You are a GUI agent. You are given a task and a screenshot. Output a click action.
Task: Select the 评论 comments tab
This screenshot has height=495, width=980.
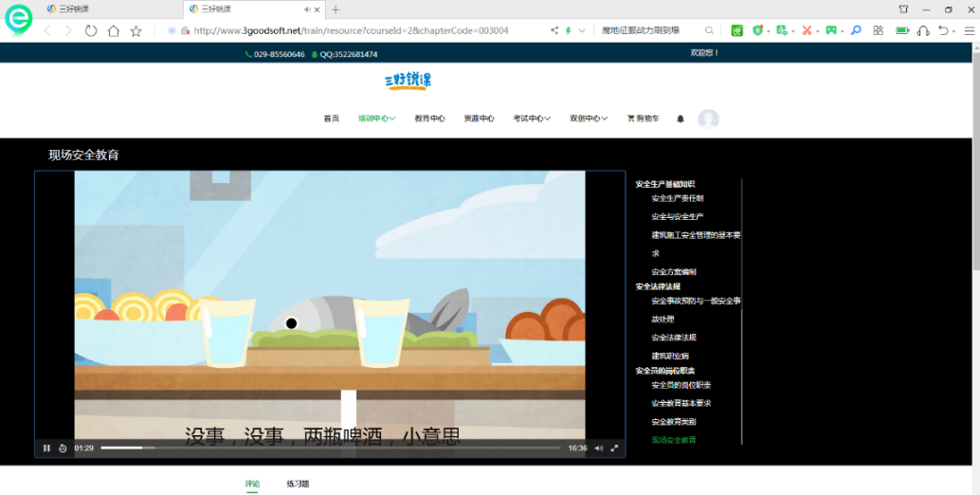click(x=252, y=484)
